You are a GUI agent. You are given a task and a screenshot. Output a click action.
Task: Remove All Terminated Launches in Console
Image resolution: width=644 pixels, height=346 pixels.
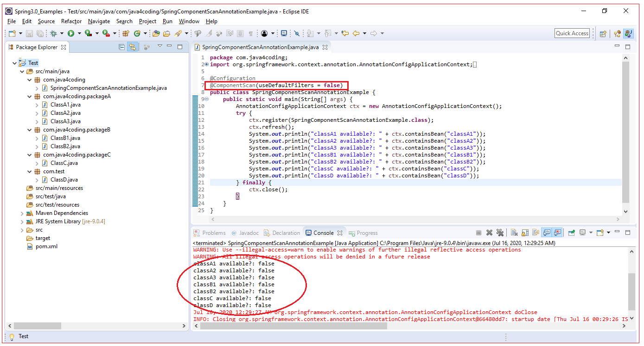point(500,233)
